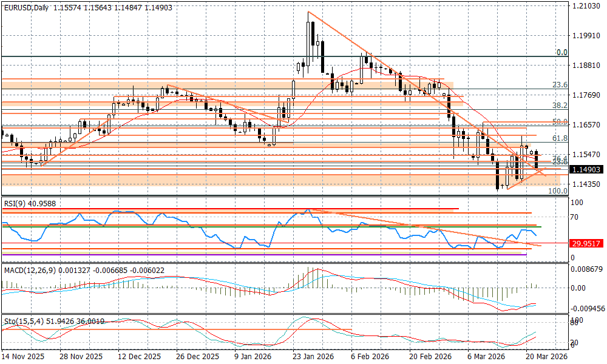Click the MACD(12,26,9) indicator label
607x364 pixels.
[x=36, y=269]
